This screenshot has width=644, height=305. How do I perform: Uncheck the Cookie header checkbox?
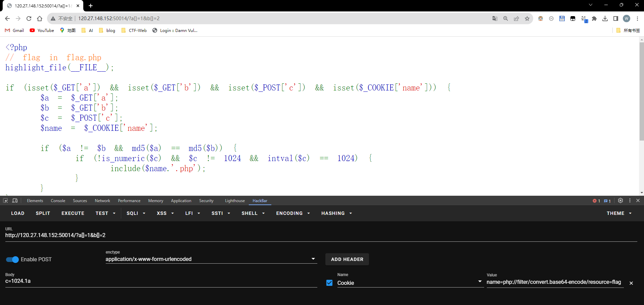pos(329,283)
